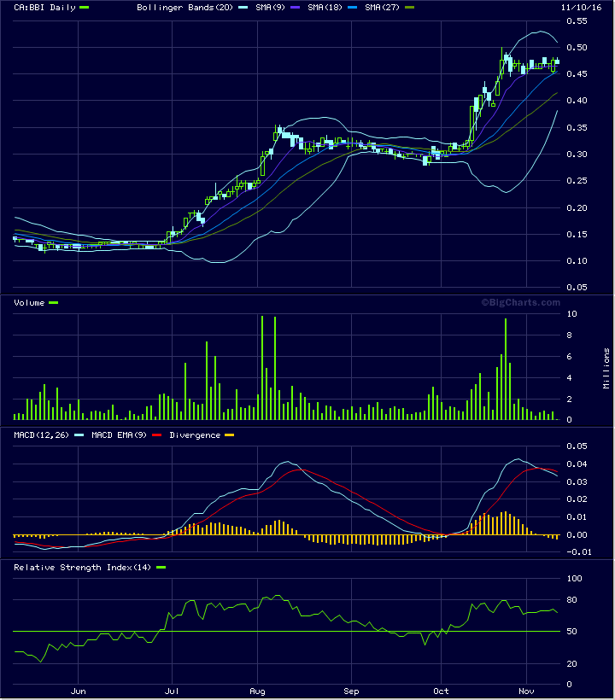Click the volume axis value 6
The image size is (615, 700).
point(569,357)
